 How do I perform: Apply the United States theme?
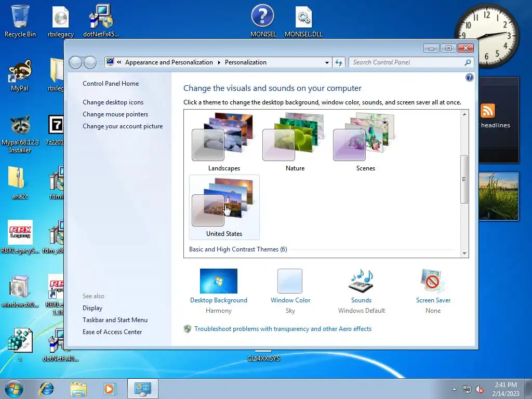(224, 207)
